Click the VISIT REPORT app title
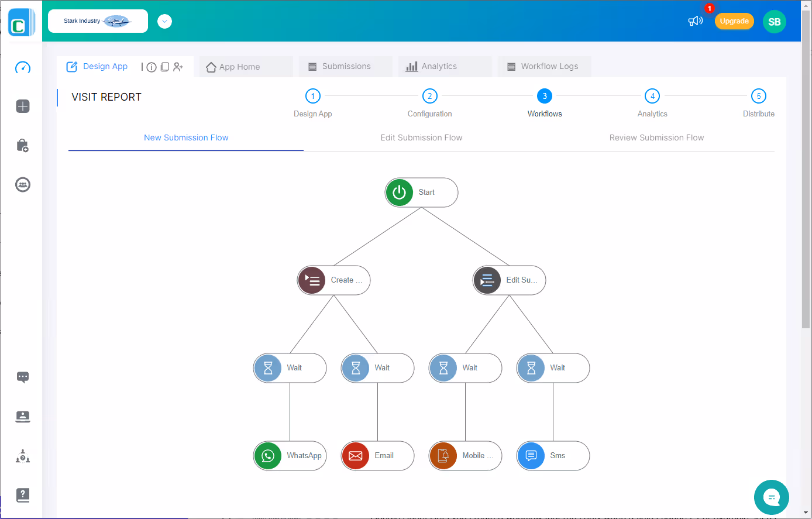This screenshot has height=519, width=812. click(106, 97)
